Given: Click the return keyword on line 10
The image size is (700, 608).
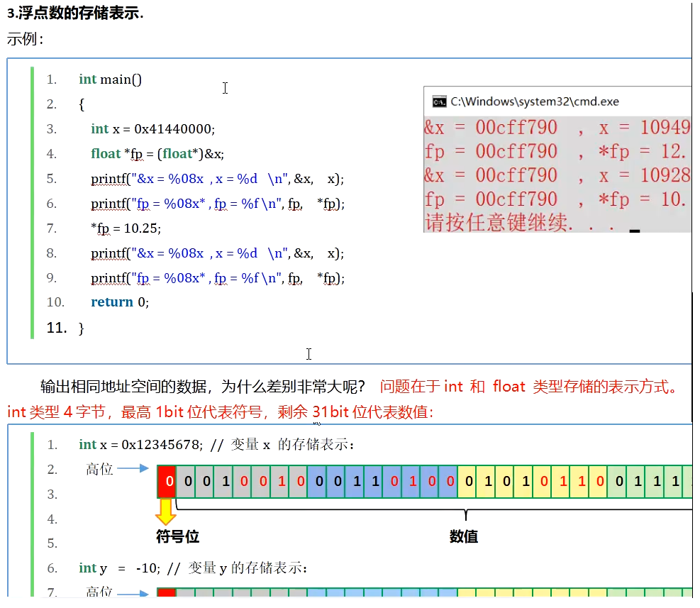Looking at the screenshot, I should pos(111,302).
